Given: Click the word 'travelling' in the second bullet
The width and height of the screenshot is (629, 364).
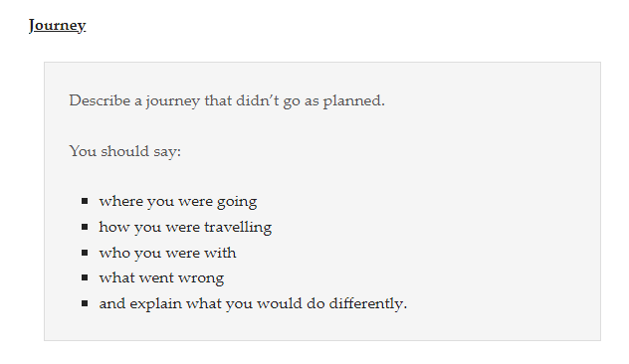Looking at the screenshot, I should coord(238,228).
